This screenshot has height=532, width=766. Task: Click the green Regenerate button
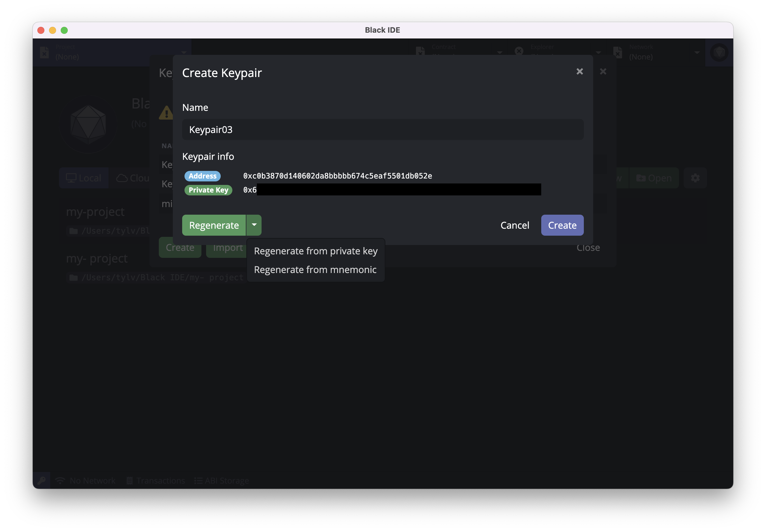click(x=213, y=225)
